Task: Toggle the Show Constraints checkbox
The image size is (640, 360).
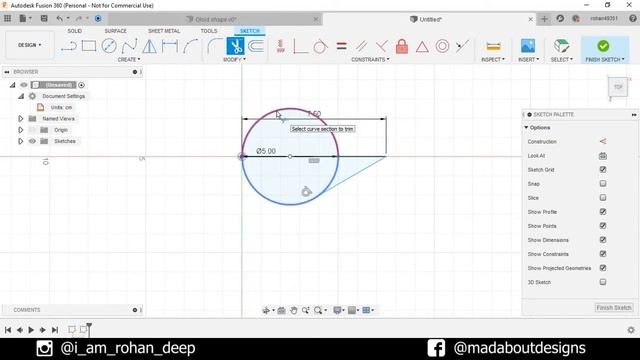Action: pos(603,254)
